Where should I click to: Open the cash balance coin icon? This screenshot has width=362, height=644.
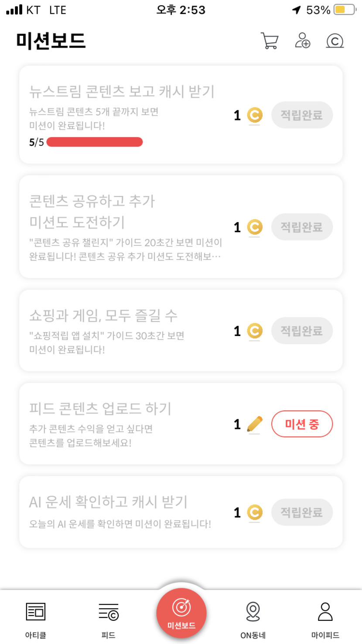[335, 41]
